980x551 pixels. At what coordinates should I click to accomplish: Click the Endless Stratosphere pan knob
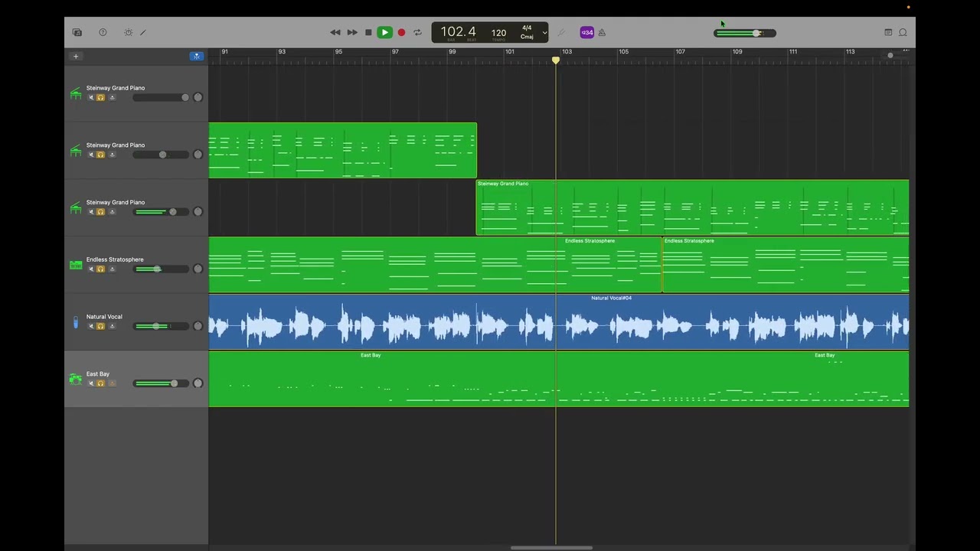198,269
